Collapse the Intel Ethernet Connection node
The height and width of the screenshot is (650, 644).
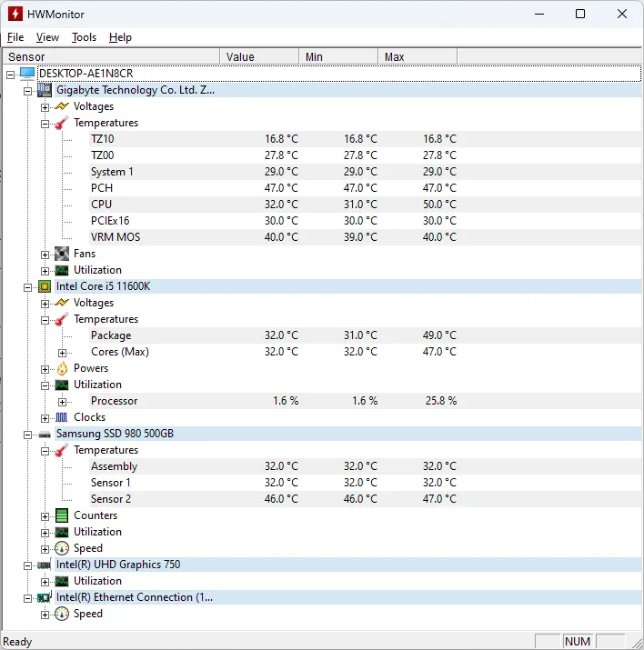[28, 598]
